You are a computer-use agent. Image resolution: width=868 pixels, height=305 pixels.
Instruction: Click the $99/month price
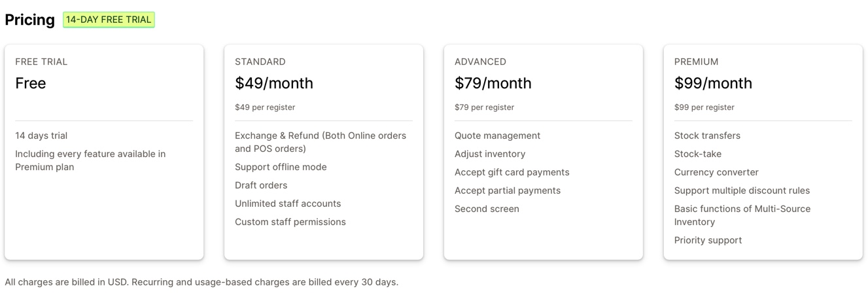tap(713, 83)
